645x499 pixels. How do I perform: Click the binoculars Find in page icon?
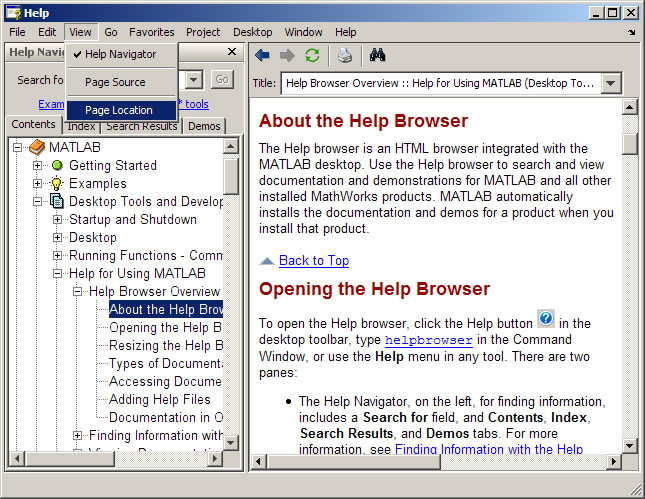[377, 55]
